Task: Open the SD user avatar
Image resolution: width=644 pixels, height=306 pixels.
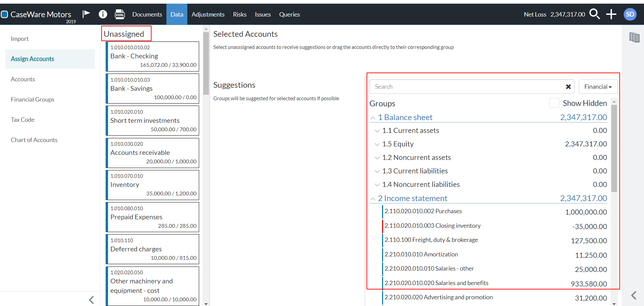Action: point(630,14)
